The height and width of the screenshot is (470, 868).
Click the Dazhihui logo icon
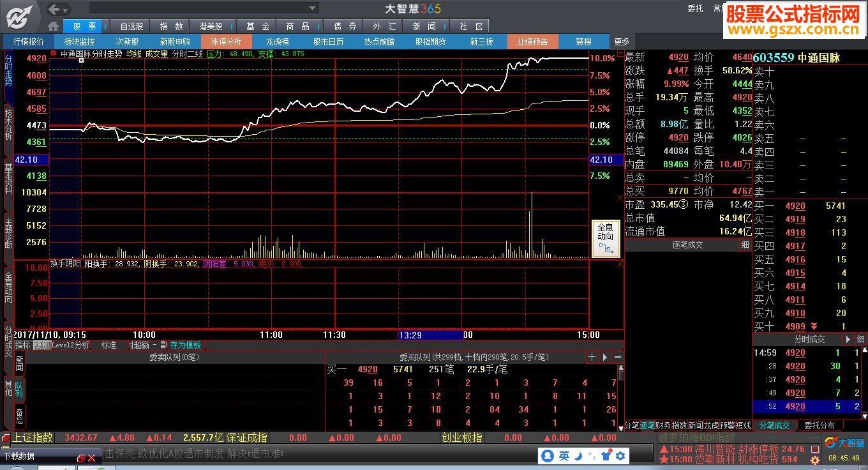pos(20,16)
